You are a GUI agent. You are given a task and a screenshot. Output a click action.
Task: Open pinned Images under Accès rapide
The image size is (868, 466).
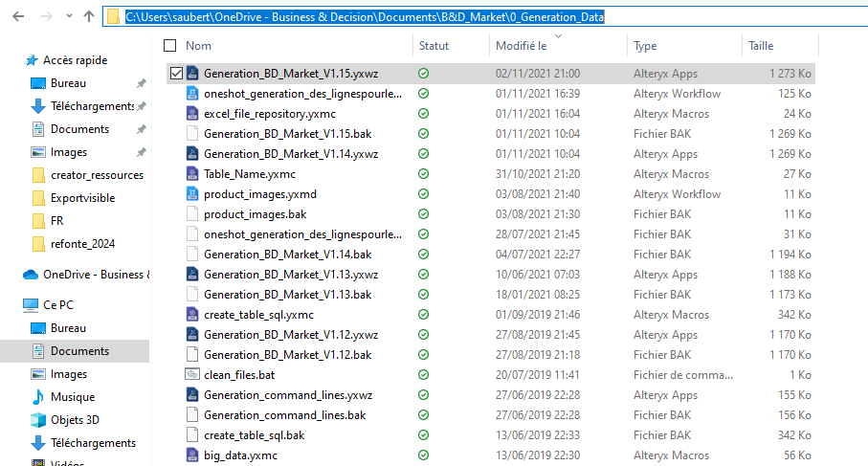point(69,152)
